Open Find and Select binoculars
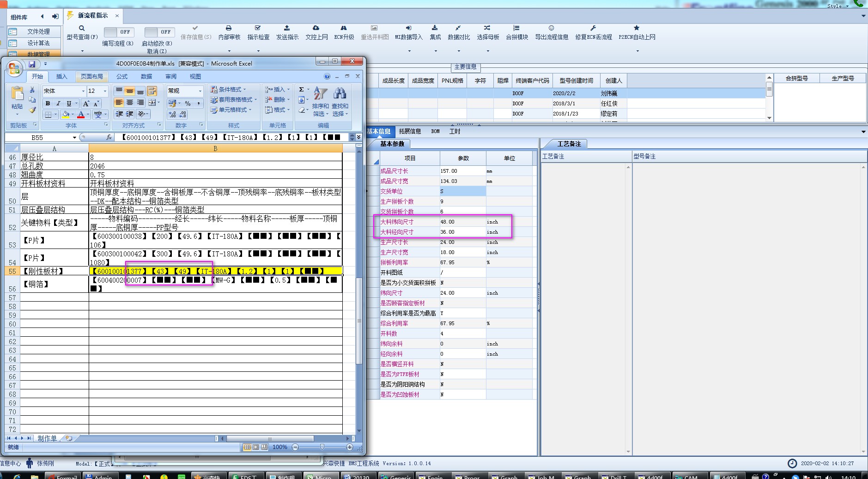Image resolution: width=868 pixels, height=479 pixels. [340, 102]
